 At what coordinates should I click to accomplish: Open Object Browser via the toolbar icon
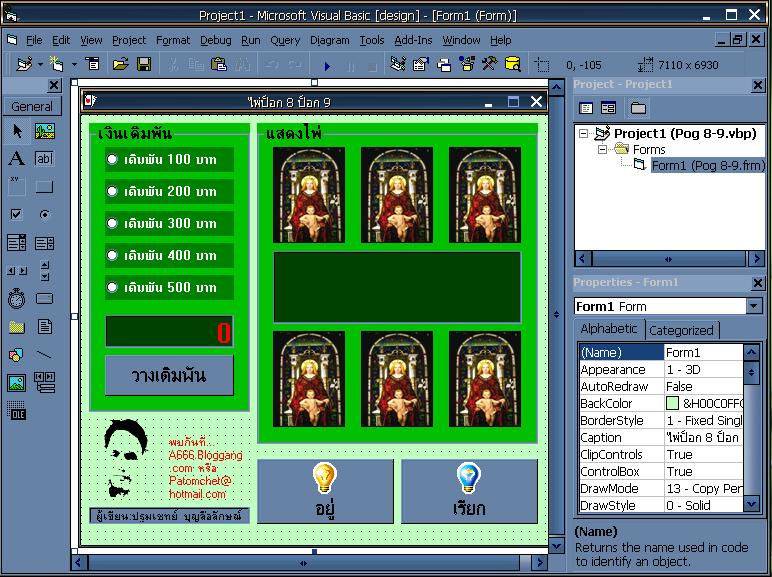(x=466, y=64)
